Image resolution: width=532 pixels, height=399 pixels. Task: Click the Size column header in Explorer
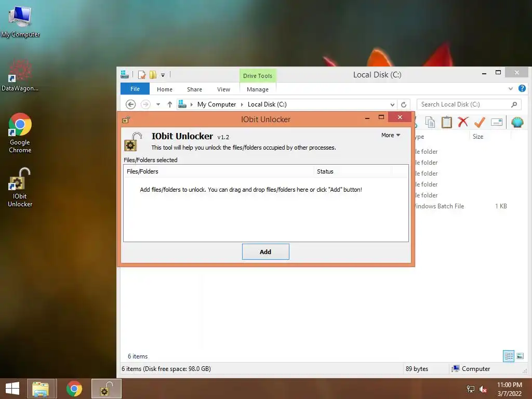click(x=490, y=137)
